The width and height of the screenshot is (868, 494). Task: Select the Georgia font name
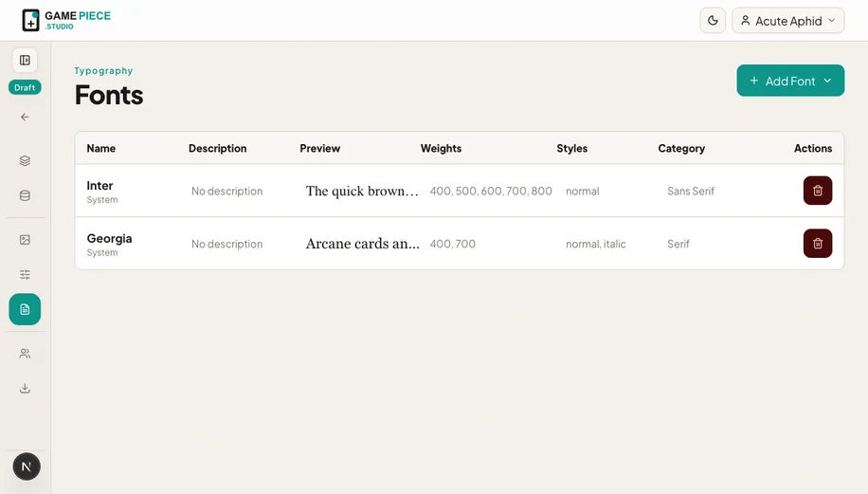pos(109,238)
